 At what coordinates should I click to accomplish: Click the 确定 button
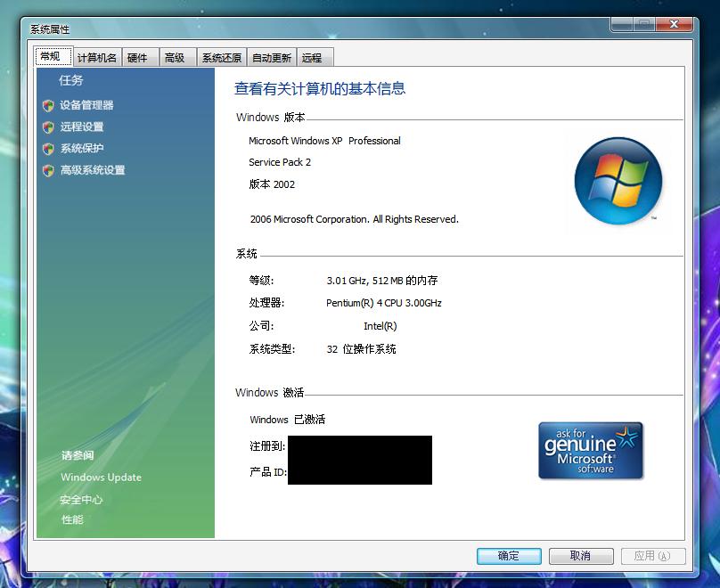coord(509,556)
